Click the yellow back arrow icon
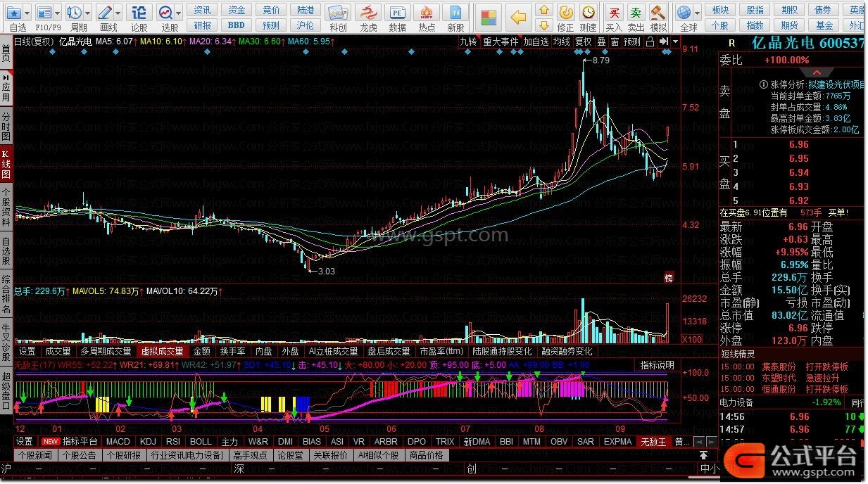This screenshot has height=484, width=868. click(519, 17)
